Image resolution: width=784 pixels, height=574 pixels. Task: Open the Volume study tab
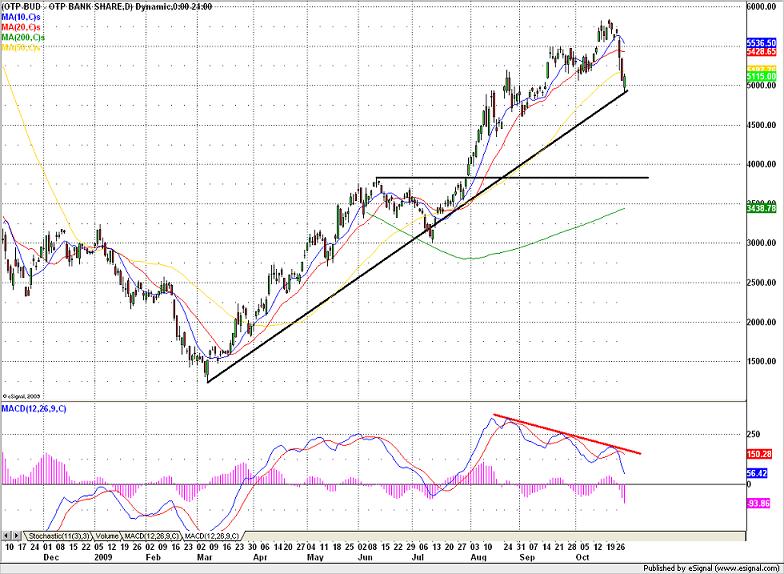[108, 536]
